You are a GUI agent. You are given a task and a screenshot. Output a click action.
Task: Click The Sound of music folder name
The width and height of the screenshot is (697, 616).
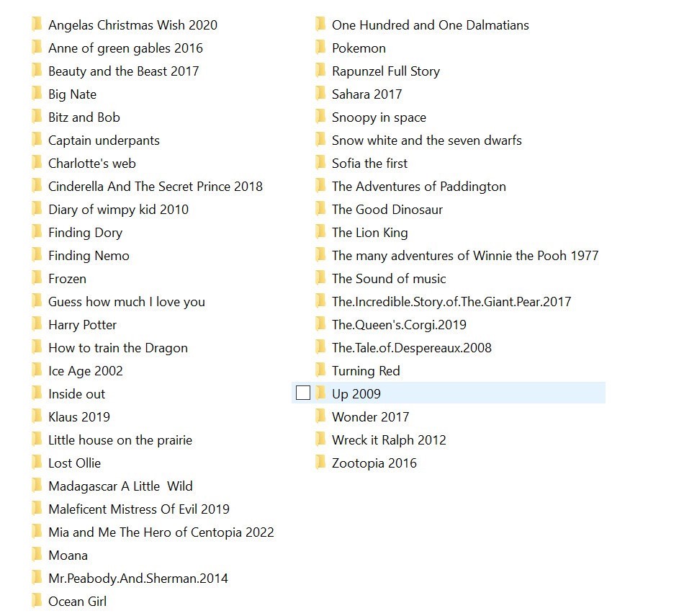389,278
